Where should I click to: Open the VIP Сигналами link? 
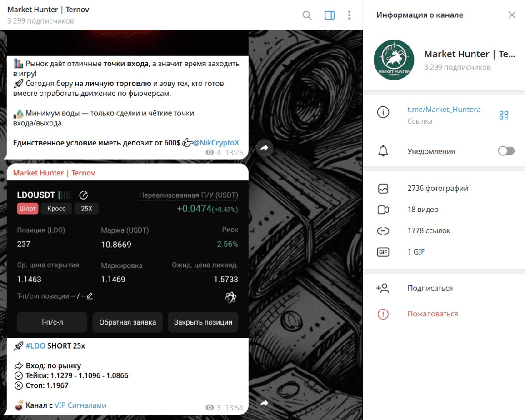point(80,405)
